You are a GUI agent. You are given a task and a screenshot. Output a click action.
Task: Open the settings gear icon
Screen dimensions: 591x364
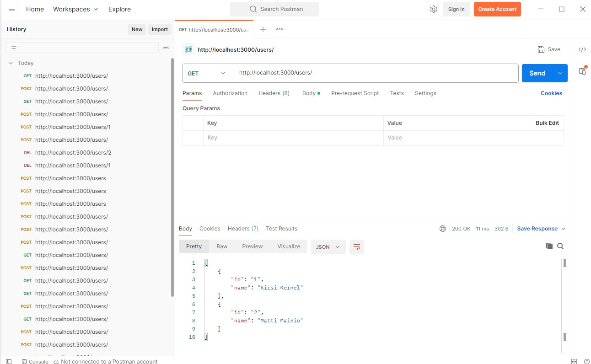coord(434,9)
